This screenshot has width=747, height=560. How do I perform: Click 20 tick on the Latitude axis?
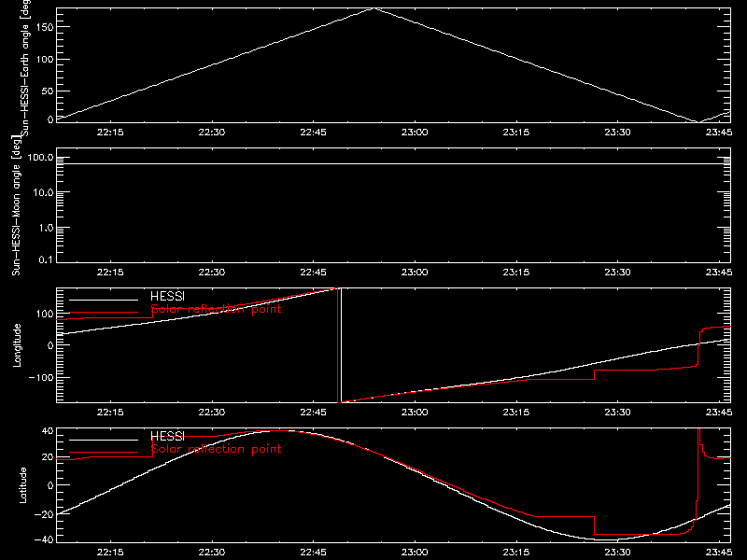click(x=48, y=457)
